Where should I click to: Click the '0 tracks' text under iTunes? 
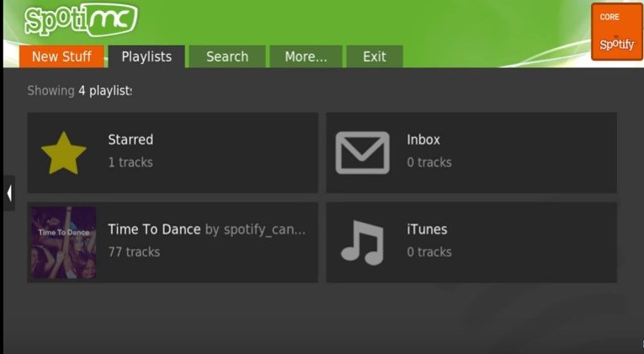(429, 252)
